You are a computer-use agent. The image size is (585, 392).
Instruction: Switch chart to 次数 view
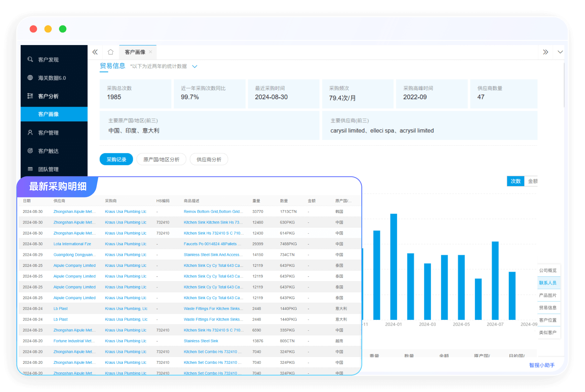[515, 181]
